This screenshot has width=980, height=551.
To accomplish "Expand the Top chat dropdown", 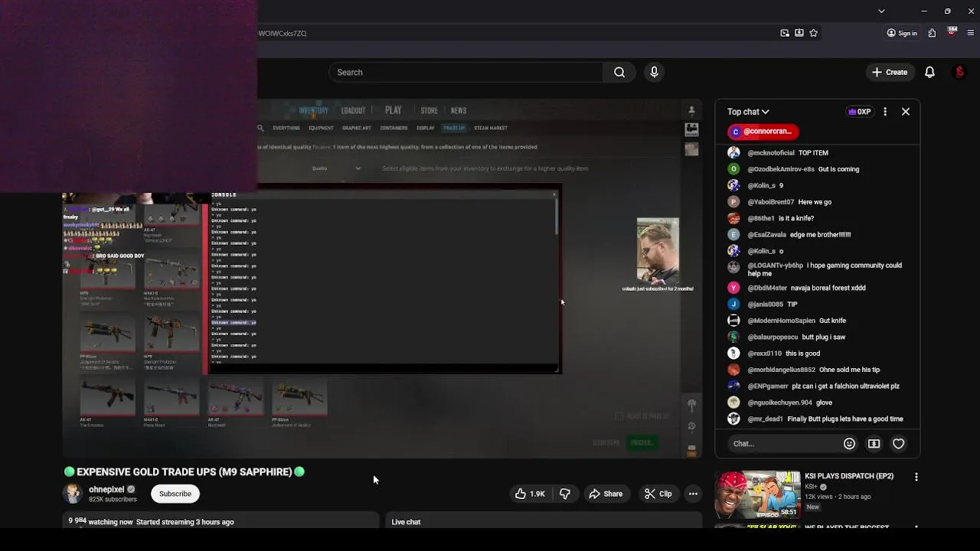I will (x=748, y=112).
